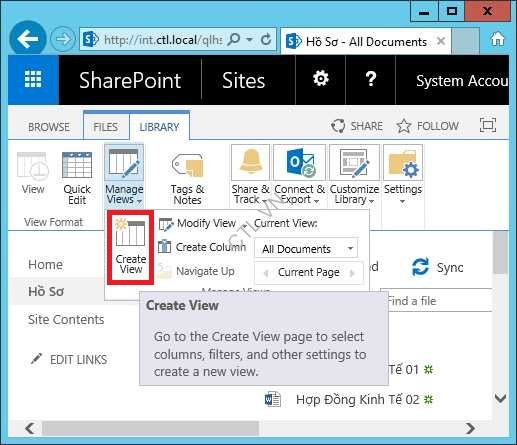
Task: Click the Create View button
Action: coord(131,247)
